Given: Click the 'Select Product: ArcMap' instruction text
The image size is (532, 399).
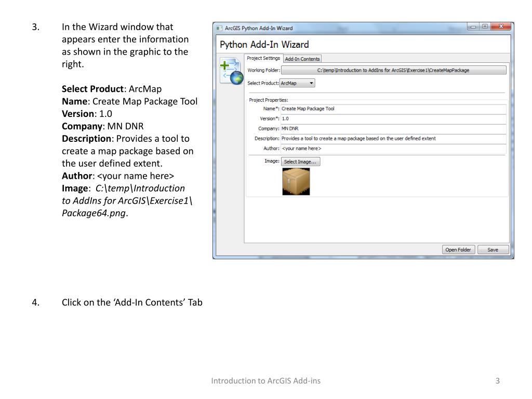Looking at the screenshot, I should 112,89.
